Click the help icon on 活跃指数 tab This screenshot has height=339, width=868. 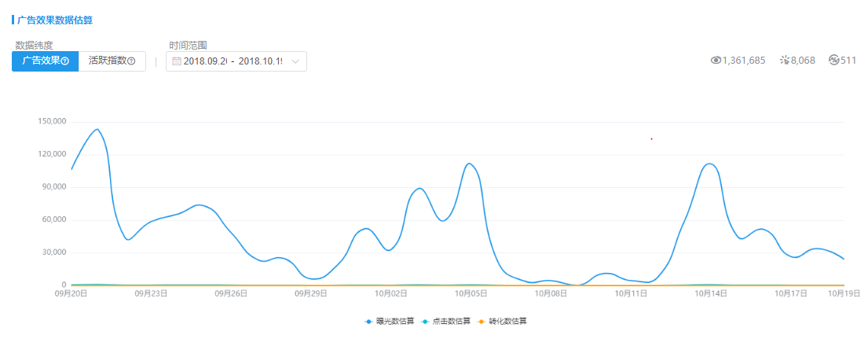point(132,61)
